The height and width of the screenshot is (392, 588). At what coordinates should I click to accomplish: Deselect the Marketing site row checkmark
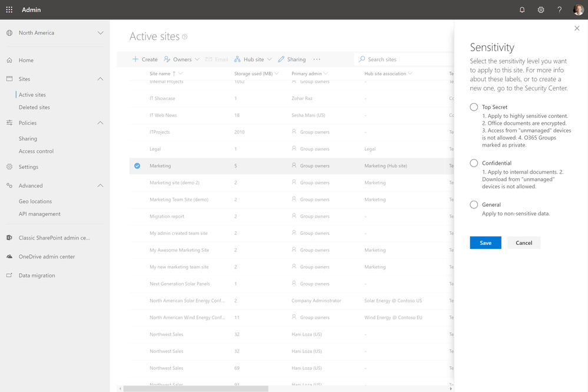(x=137, y=166)
